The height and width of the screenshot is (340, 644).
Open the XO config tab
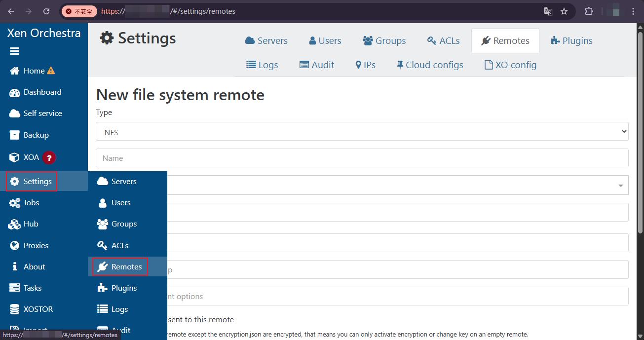[510, 65]
